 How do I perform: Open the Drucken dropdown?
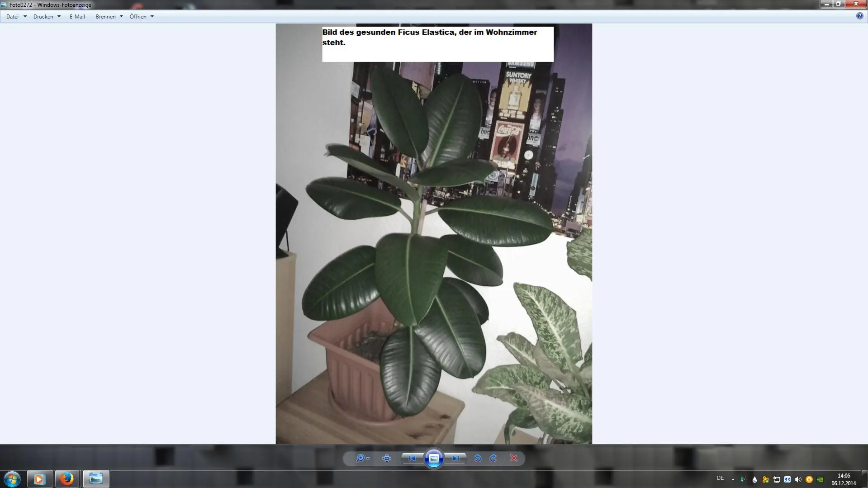[47, 17]
